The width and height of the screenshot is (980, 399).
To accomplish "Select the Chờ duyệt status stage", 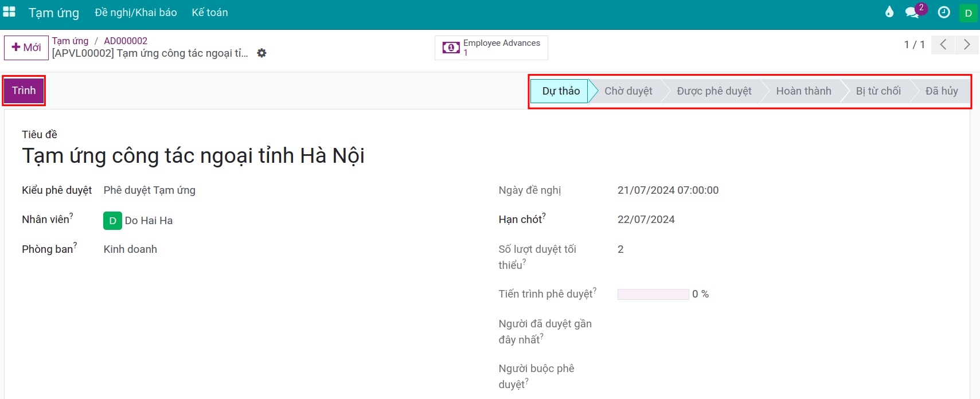I will click(x=628, y=91).
